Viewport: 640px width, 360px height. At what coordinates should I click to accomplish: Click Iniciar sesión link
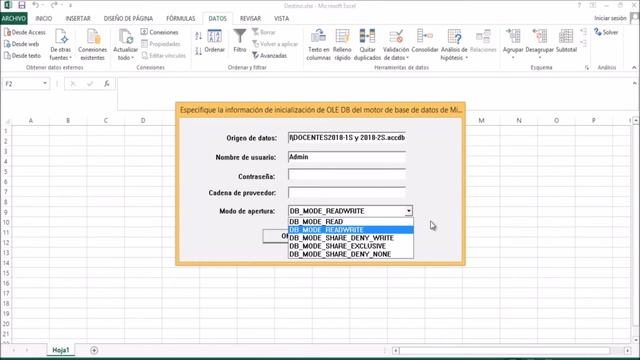coord(610,18)
